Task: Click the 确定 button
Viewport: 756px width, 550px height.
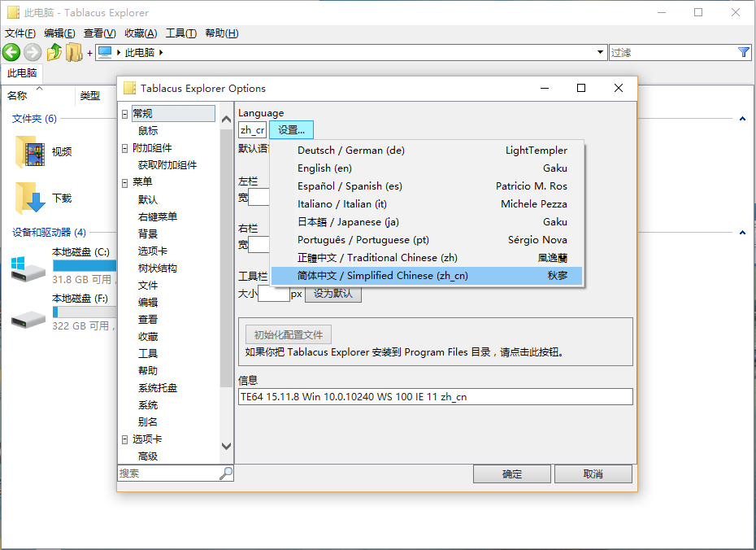Action: coord(512,474)
